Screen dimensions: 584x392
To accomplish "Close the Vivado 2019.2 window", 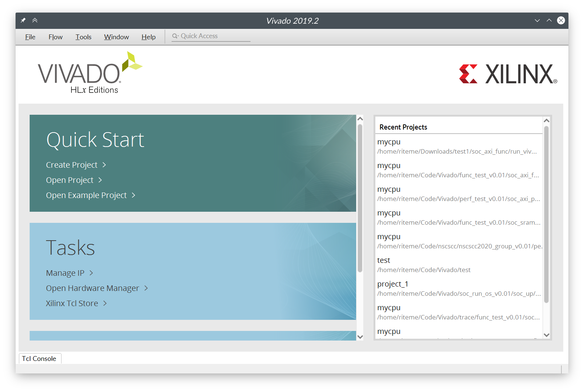I will click(561, 20).
